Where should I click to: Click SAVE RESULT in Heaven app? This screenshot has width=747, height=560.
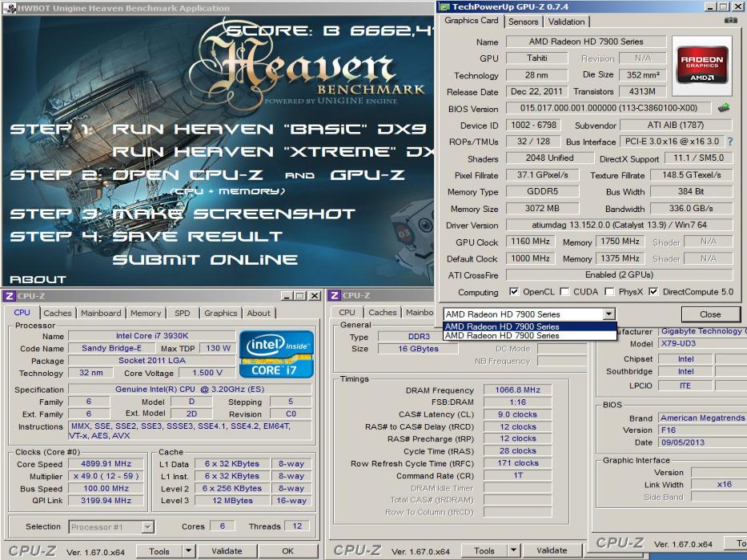pyautogui.click(x=197, y=236)
